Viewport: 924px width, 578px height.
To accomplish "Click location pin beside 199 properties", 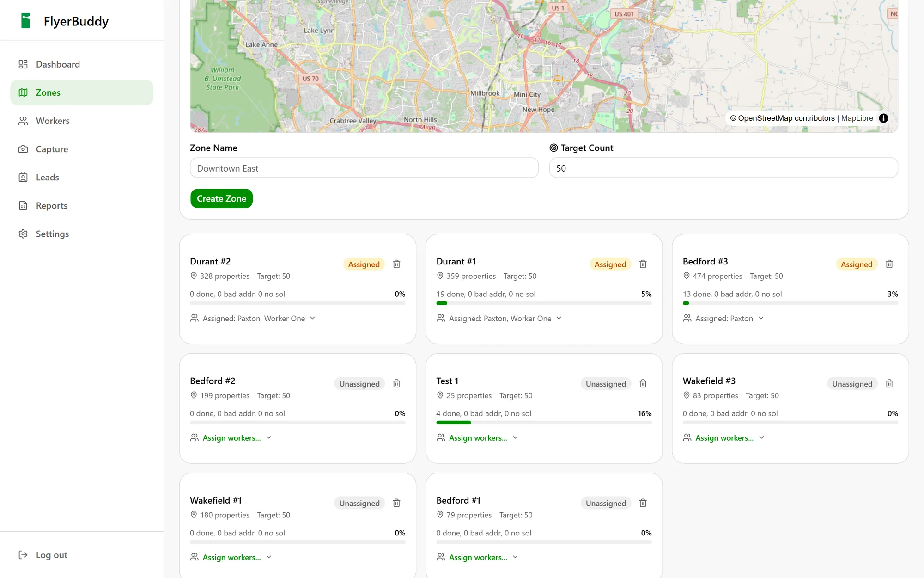I will click(x=194, y=395).
